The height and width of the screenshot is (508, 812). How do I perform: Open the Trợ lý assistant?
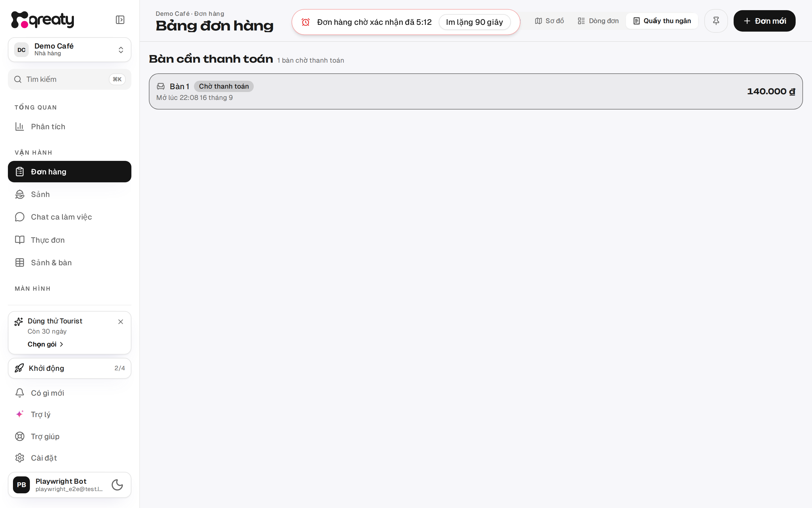[69, 414]
